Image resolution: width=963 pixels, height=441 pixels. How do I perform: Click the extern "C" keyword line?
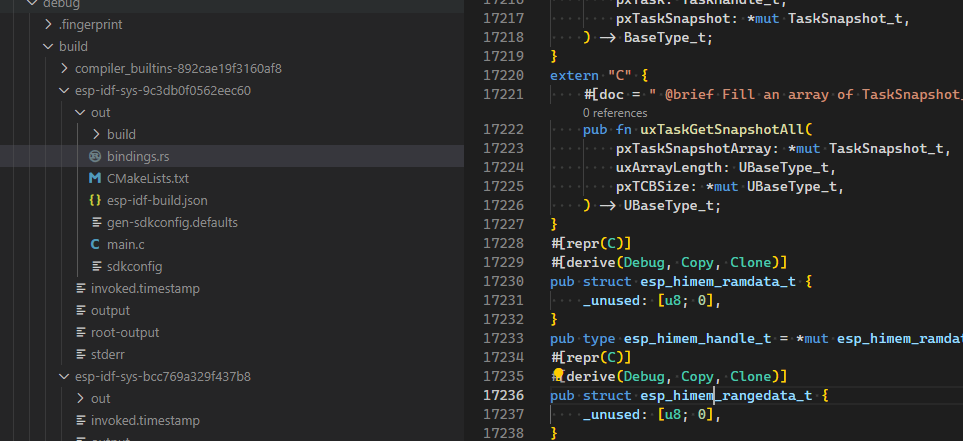click(599, 76)
